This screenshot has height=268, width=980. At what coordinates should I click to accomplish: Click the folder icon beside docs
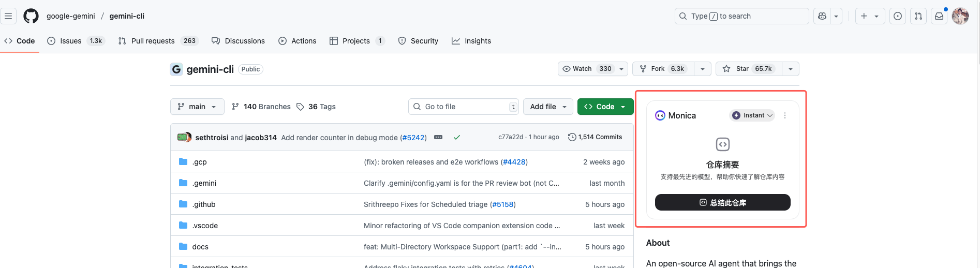(x=183, y=246)
